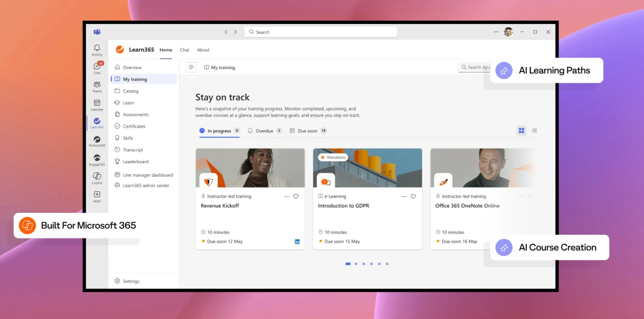Screen dimensions: 644x319
Task: Click the Learn365 logo in header
Action: [120, 49]
